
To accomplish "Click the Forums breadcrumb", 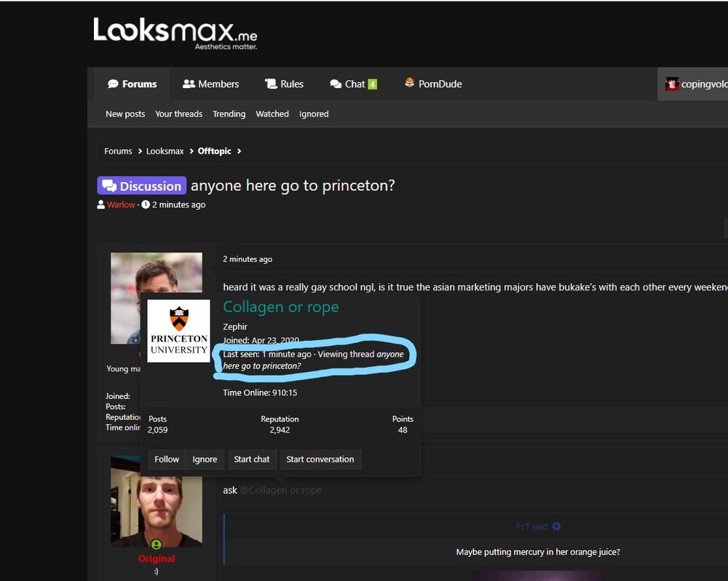I will (x=118, y=151).
